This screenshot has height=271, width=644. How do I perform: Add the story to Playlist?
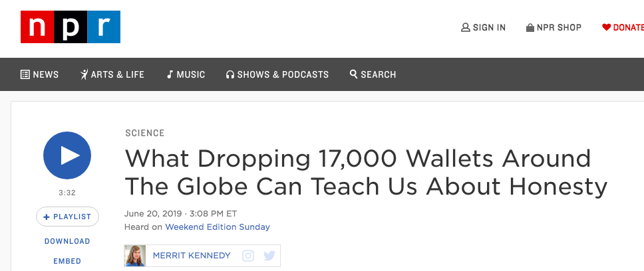(67, 217)
